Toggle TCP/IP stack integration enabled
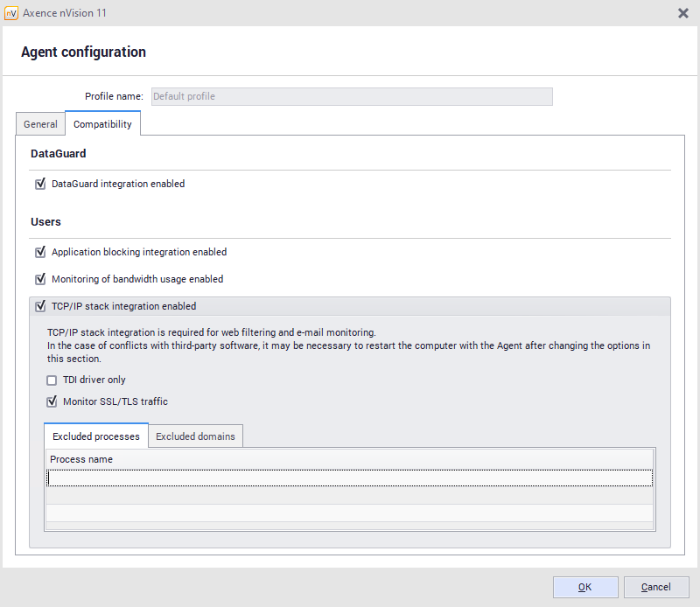The image size is (700, 607). 40,306
